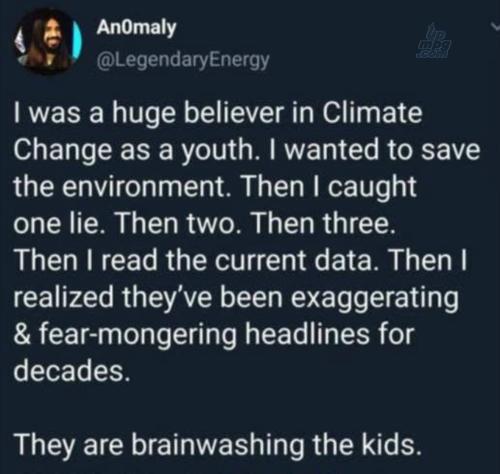Click the line starting 'Change as a youth'
The image size is (500, 474).
pos(247,151)
